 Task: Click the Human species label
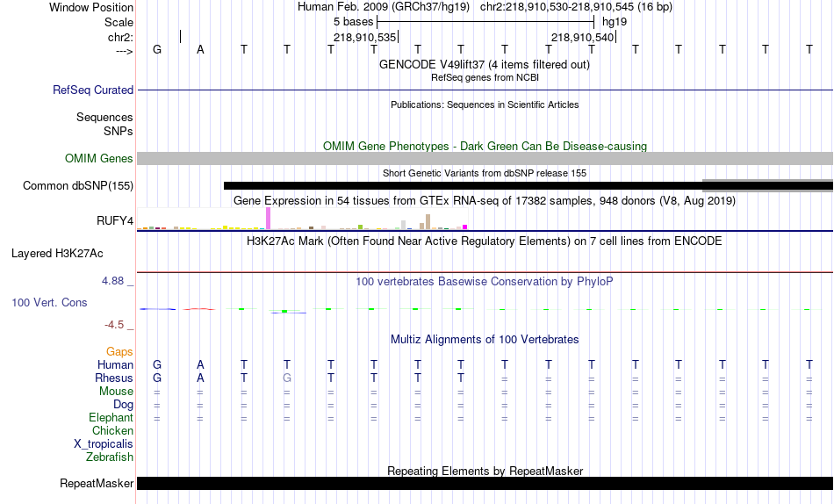coord(115,364)
